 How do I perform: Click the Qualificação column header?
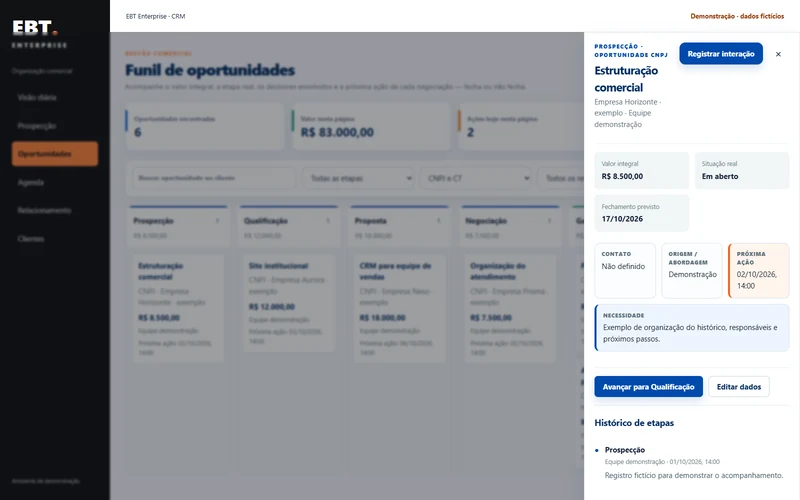(x=289, y=227)
